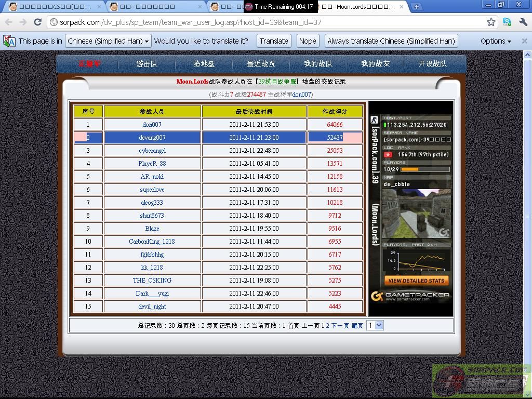Click the Skype extension icon in the toolbar
Image resolution: width=532 pixels, height=399 pixels.
pos(507,22)
